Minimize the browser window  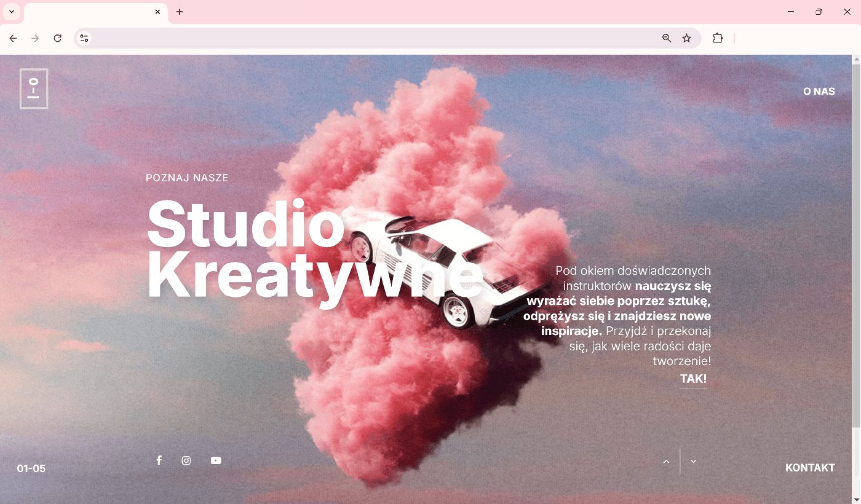click(790, 12)
